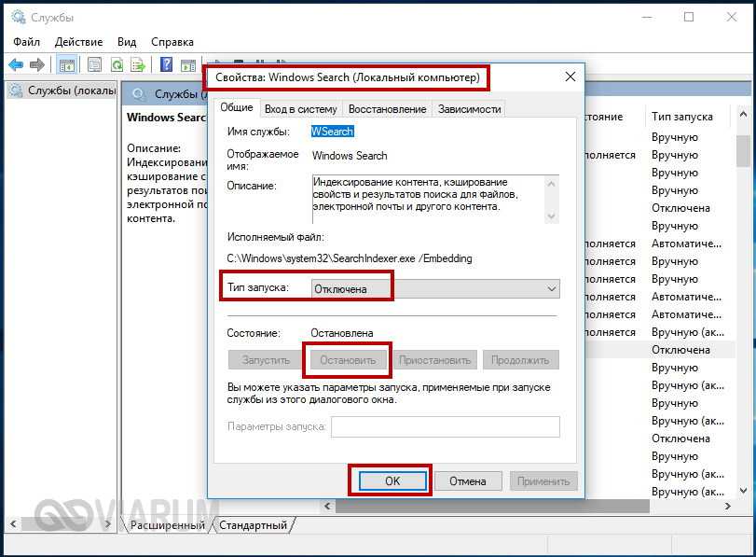The image size is (756, 557).
Task: Click the Export list toolbar icon
Action: [x=137, y=64]
